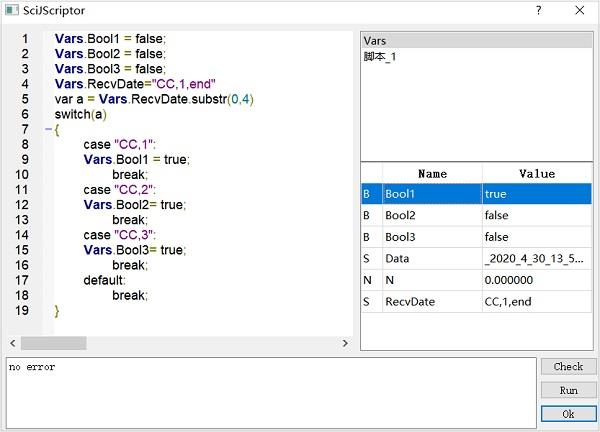Click the Name column header
The image size is (600, 432).
click(432, 173)
